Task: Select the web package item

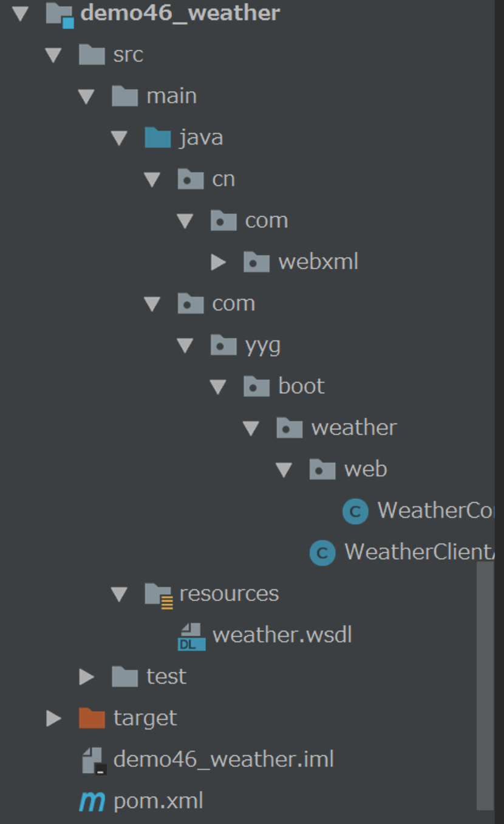Action: click(x=348, y=469)
